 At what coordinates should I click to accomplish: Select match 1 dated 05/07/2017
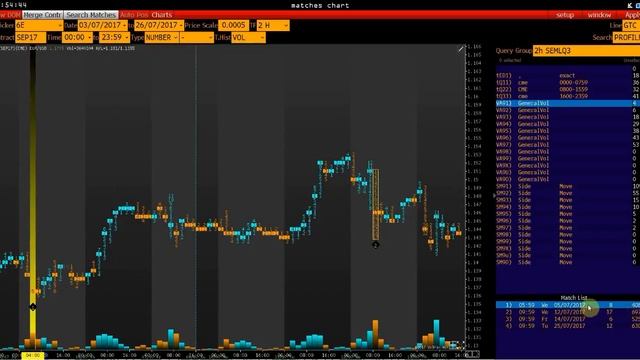coord(568,305)
